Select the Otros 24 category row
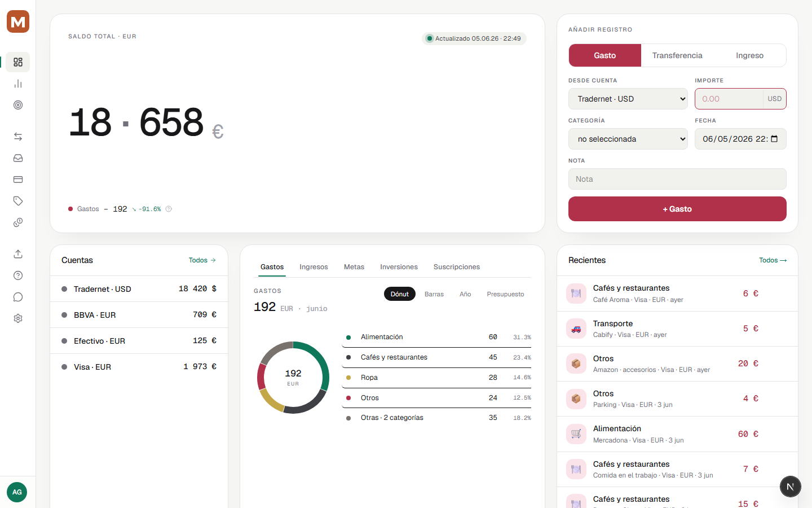The height and width of the screenshot is (508, 812). click(x=436, y=398)
